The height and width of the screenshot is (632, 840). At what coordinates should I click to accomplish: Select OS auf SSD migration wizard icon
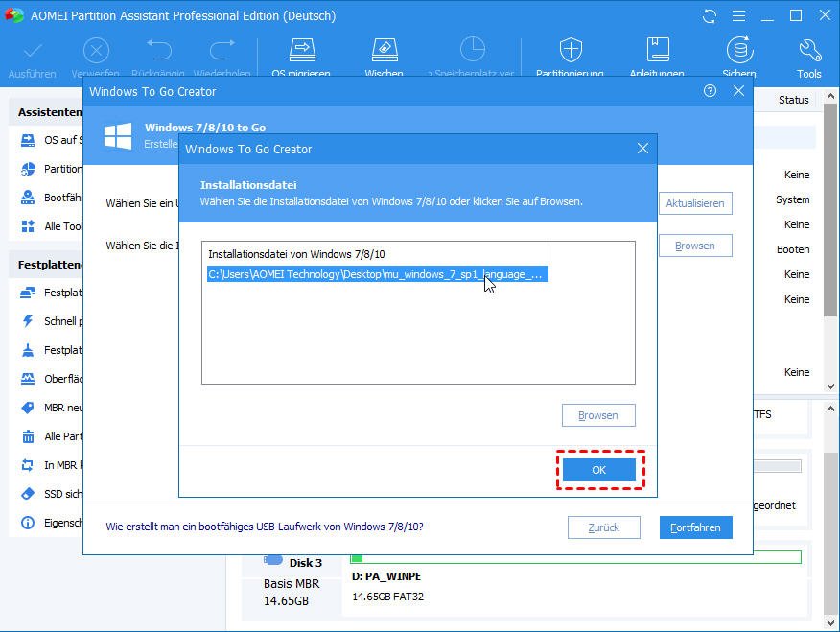27,140
